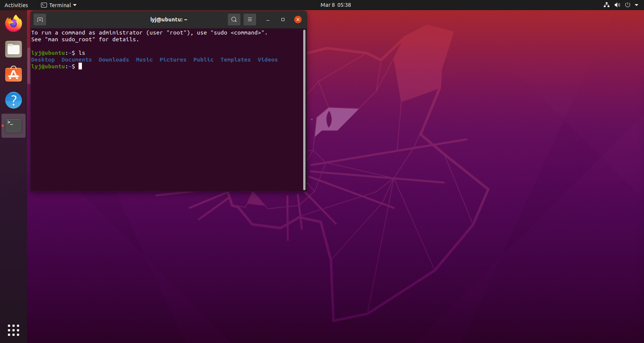The height and width of the screenshot is (343, 644).
Task: Open terminal hamburger menu
Action: (x=250, y=20)
